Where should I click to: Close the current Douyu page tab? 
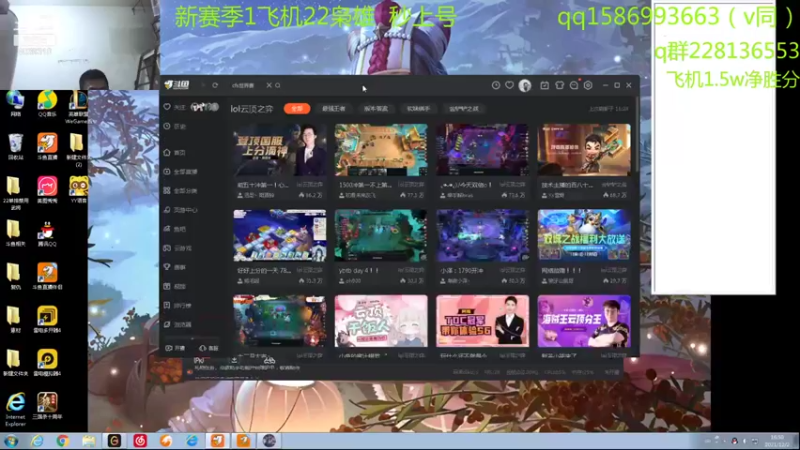click(x=269, y=85)
